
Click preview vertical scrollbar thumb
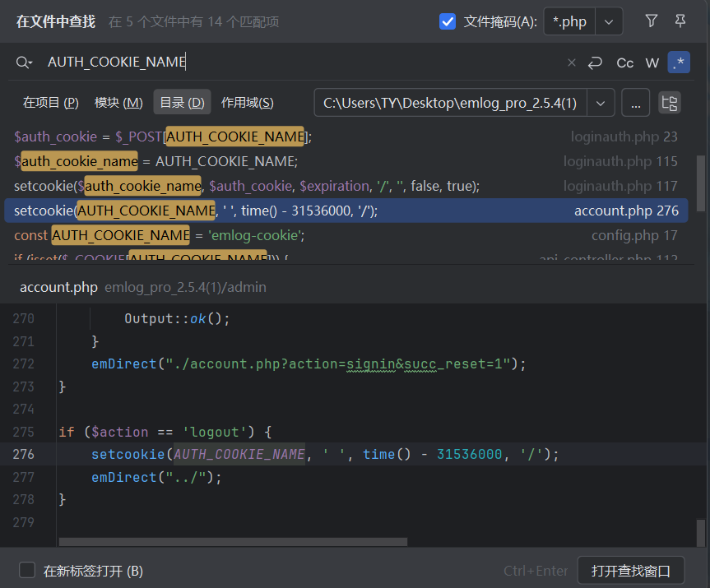tap(700, 533)
